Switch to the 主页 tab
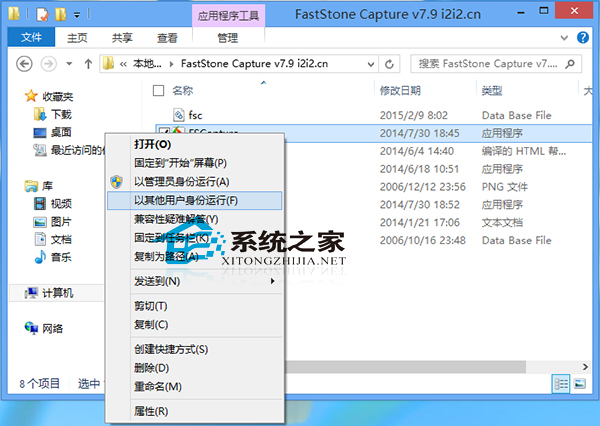The height and width of the screenshot is (426, 600). [77, 38]
